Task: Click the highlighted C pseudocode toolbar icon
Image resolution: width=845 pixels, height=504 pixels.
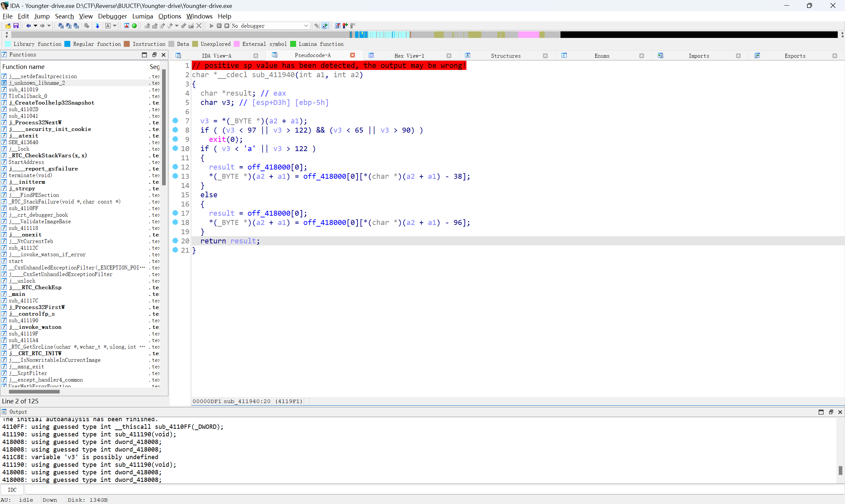Action: (325, 26)
